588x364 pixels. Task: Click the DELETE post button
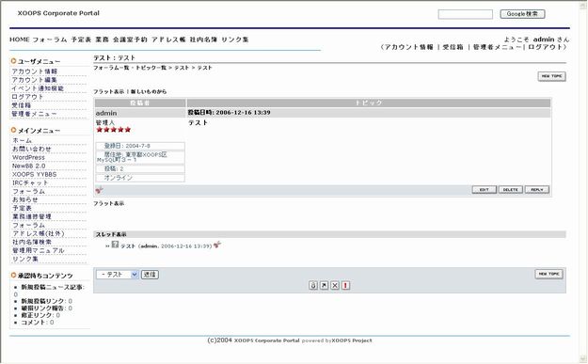pyautogui.click(x=510, y=190)
